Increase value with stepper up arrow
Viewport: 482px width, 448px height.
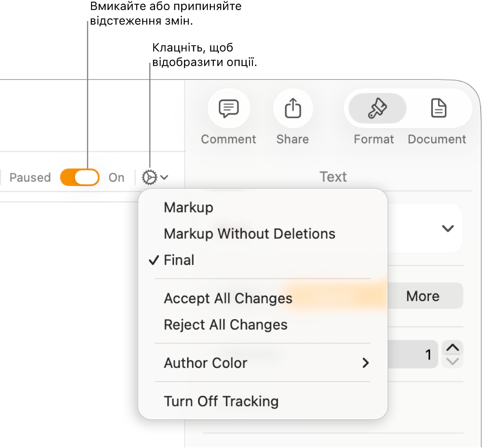tap(453, 348)
